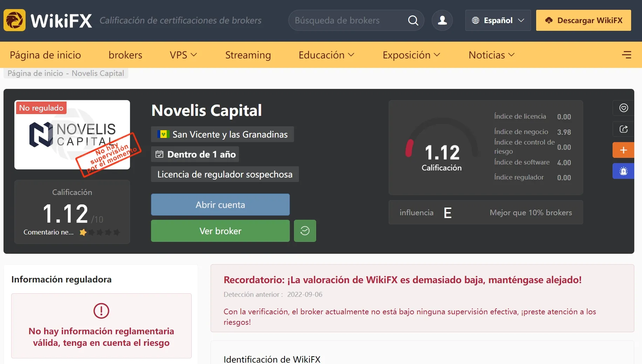Click Licencia de regulador sospechosa tag
Viewport: 642px width, 364px height.
pyautogui.click(x=225, y=174)
